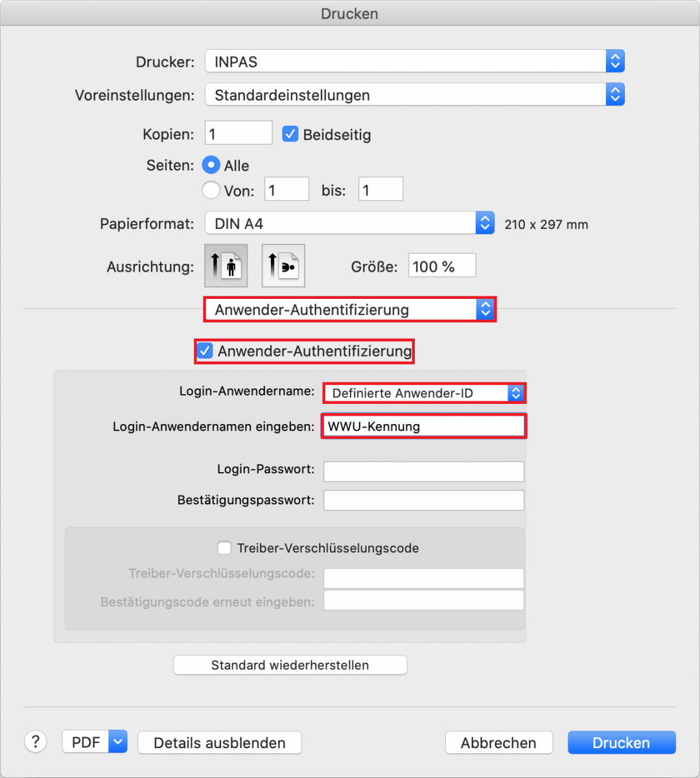Toggle the Beidseitig checkbox

click(x=290, y=134)
